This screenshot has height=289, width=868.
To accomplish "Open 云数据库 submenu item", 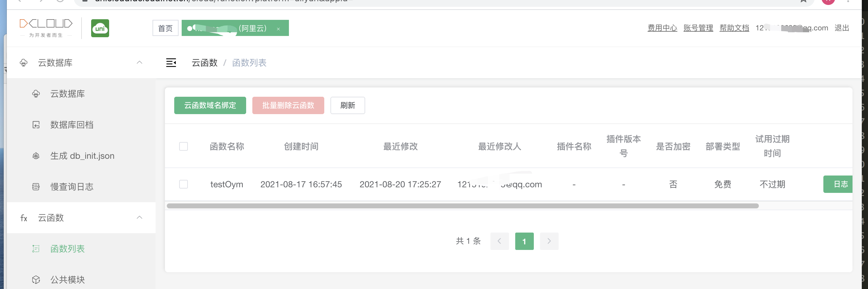I will [x=81, y=94].
